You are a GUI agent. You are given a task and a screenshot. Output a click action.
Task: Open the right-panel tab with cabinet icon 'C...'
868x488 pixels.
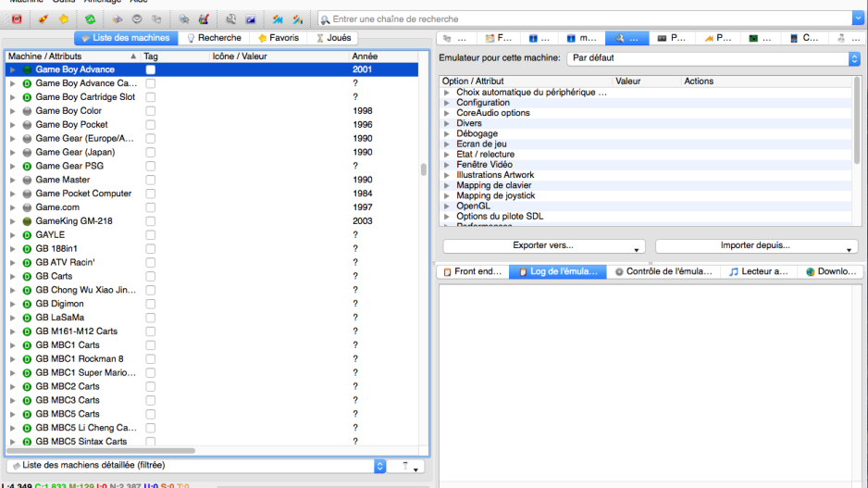click(804, 38)
